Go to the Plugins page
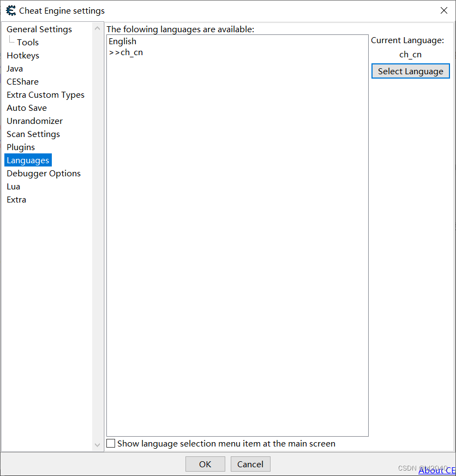The image size is (456, 476). coord(21,147)
